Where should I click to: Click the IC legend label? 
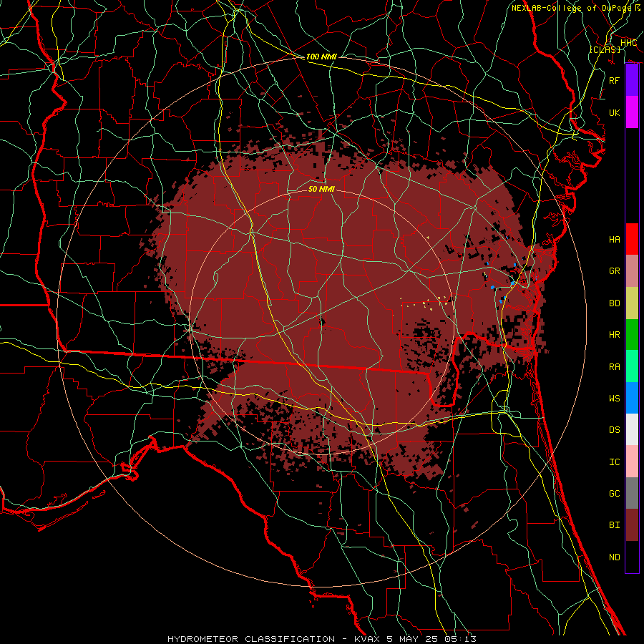tap(615, 462)
